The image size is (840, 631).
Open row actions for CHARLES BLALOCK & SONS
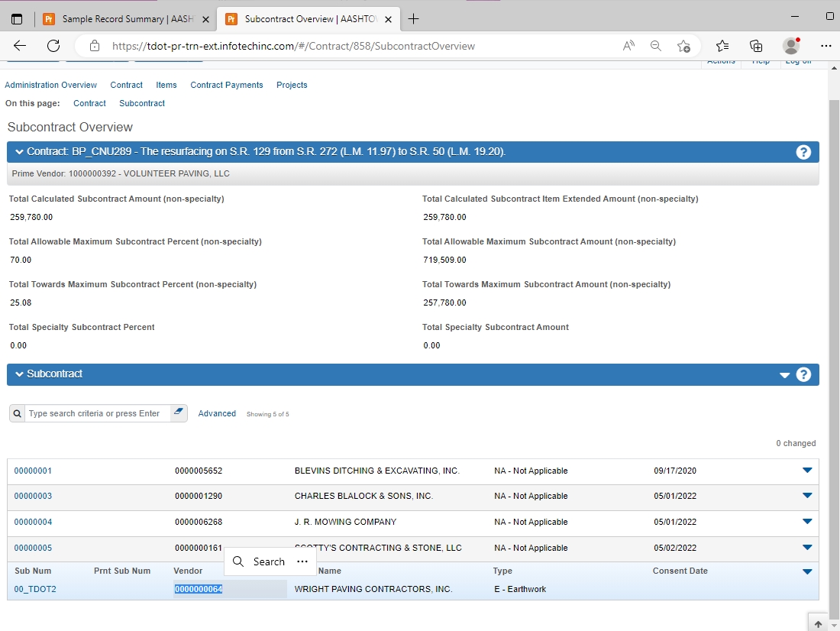click(807, 495)
